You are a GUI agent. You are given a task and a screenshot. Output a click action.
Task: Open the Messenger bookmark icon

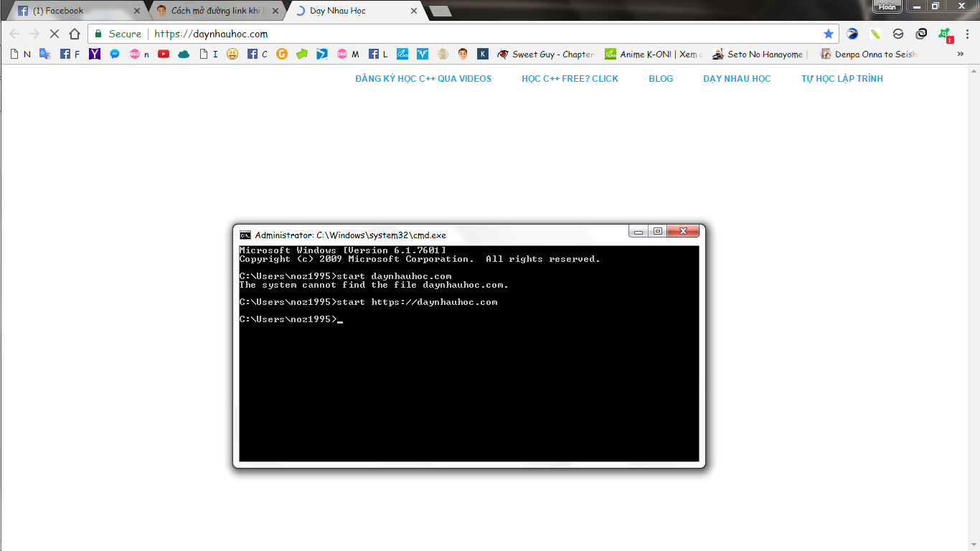(115, 54)
